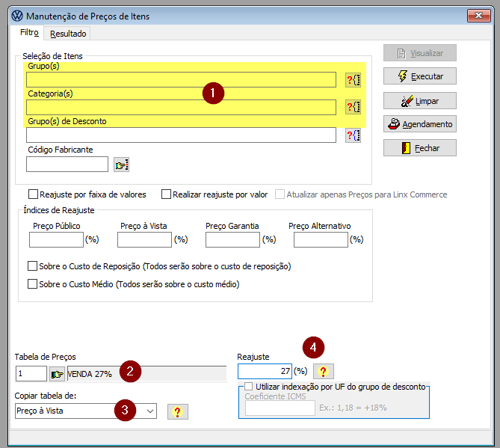Open help icon next to Copiar tabela de
The height and width of the screenshot is (448, 500).
click(x=178, y=411)
